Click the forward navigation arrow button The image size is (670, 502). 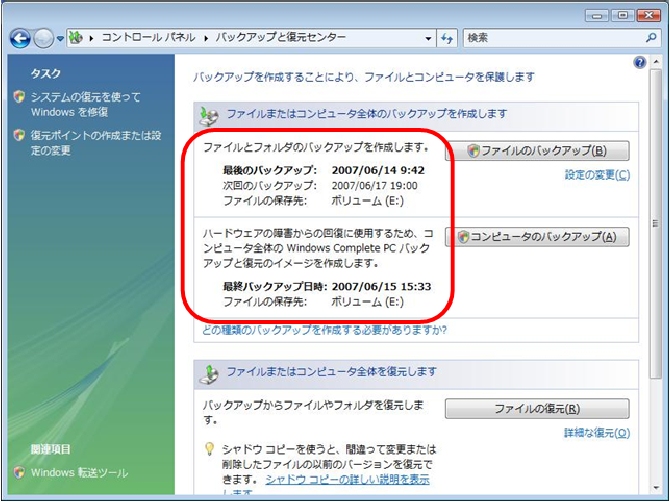[x=43, y=38]
